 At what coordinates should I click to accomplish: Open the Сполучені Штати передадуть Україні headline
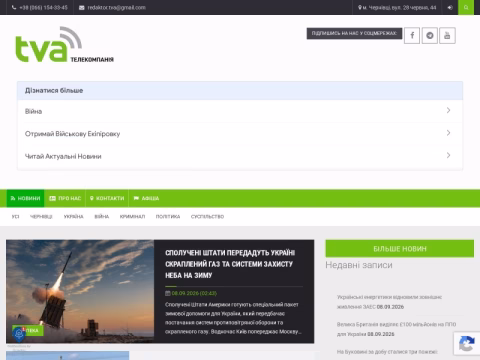point(230,264)
